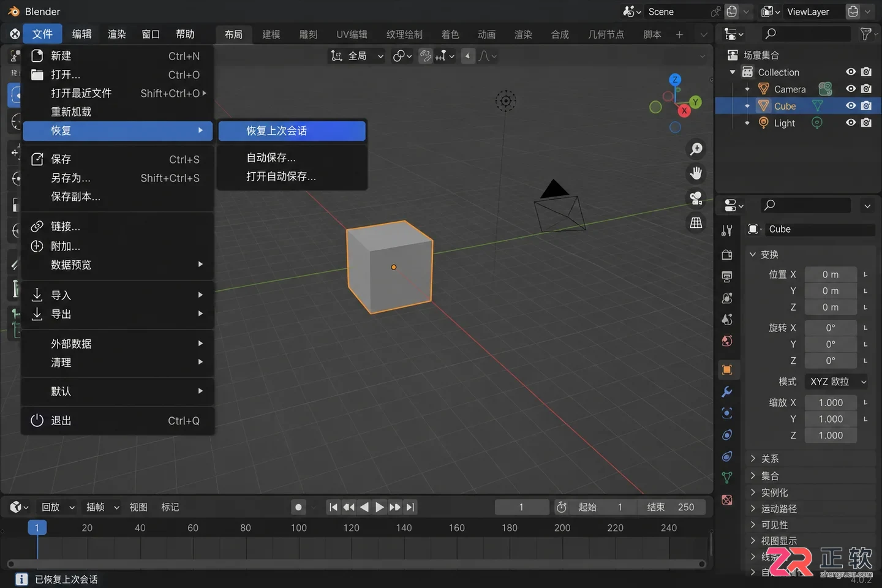Image resolution: width=882 pixels, height=588 pixels.
Task: Open Output properties tab icon
Action: tap(727, 276)
